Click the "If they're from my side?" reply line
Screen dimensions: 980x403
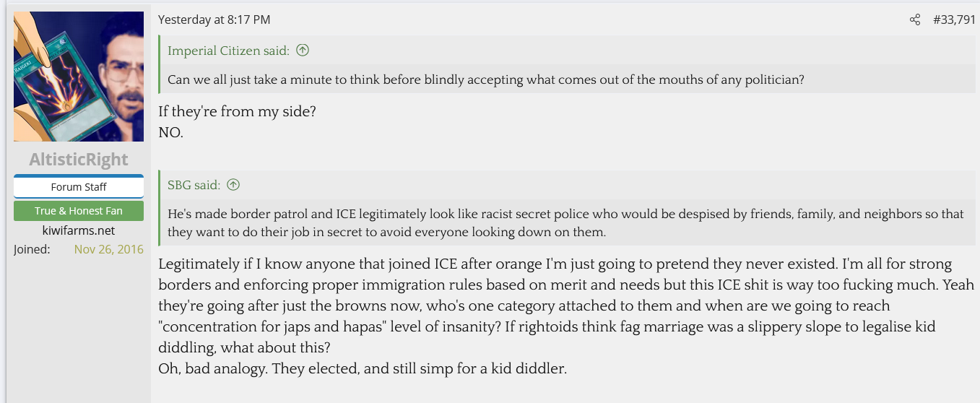click(x=237, y=113)
